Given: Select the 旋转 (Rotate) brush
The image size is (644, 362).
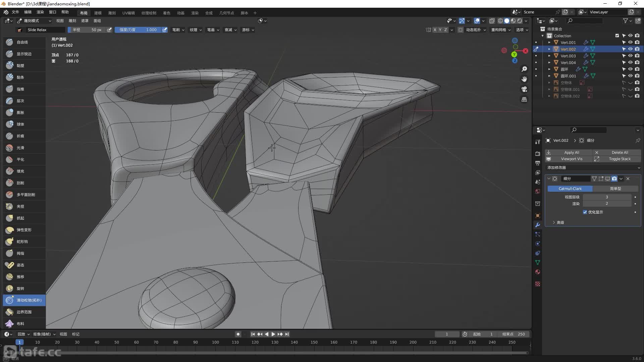Looking at the screenshot, I should point(24,289).
